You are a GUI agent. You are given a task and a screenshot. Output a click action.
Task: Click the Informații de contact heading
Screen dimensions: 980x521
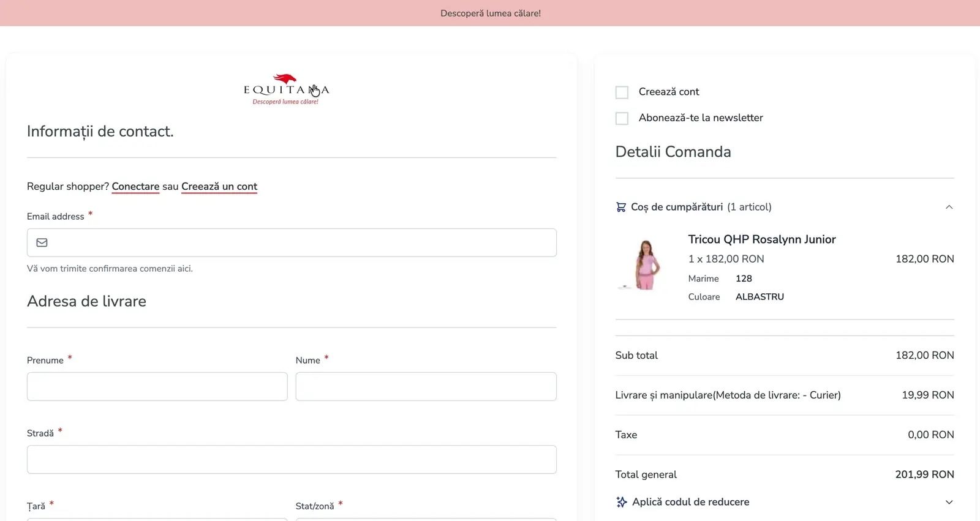tap(100, 132)
